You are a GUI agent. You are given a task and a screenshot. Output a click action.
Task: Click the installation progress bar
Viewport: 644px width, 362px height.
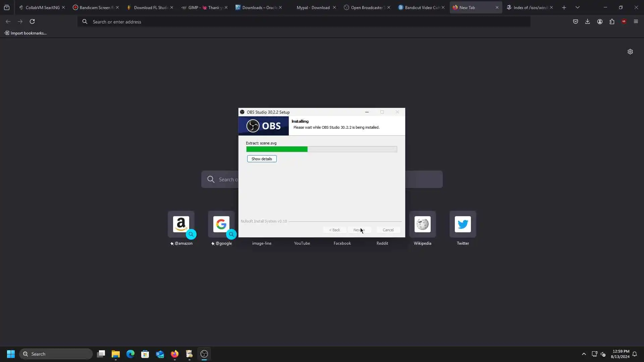click(x=321, y=149)
